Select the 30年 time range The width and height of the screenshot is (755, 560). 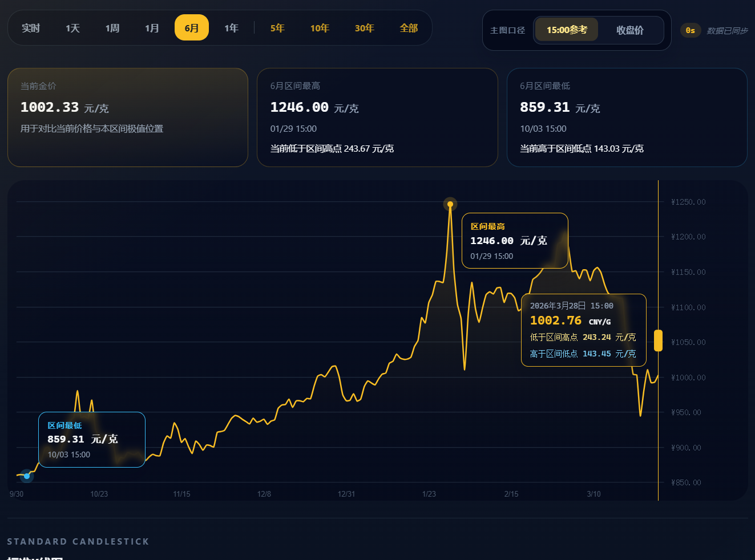[365, 27]
